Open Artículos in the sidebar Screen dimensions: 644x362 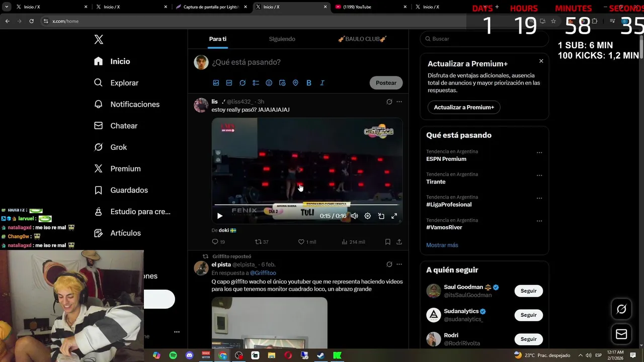click(117, 233)
